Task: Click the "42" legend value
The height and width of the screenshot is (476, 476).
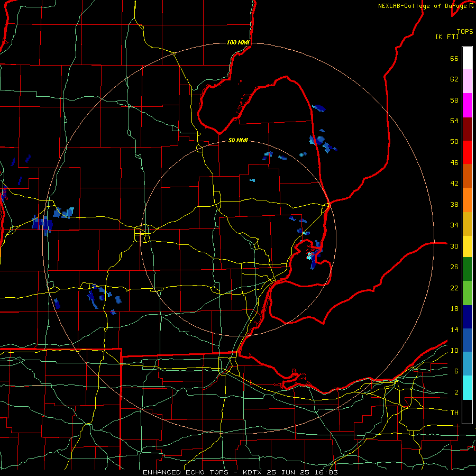Action: [454, 184]
